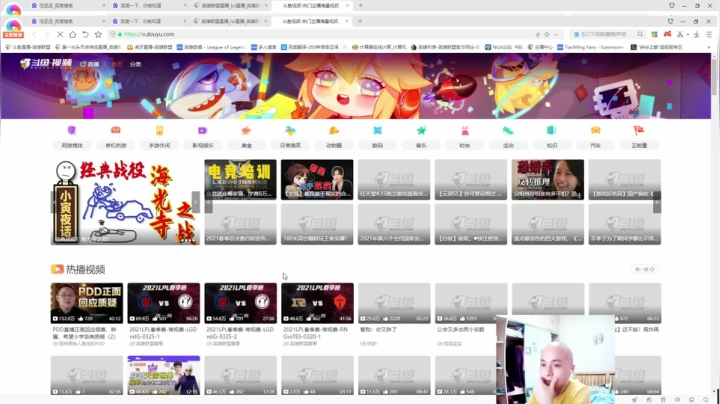The width and height of the screenshot is (720, 404).
Task: Open the red game controller extension icon
Action: (667, 34)
